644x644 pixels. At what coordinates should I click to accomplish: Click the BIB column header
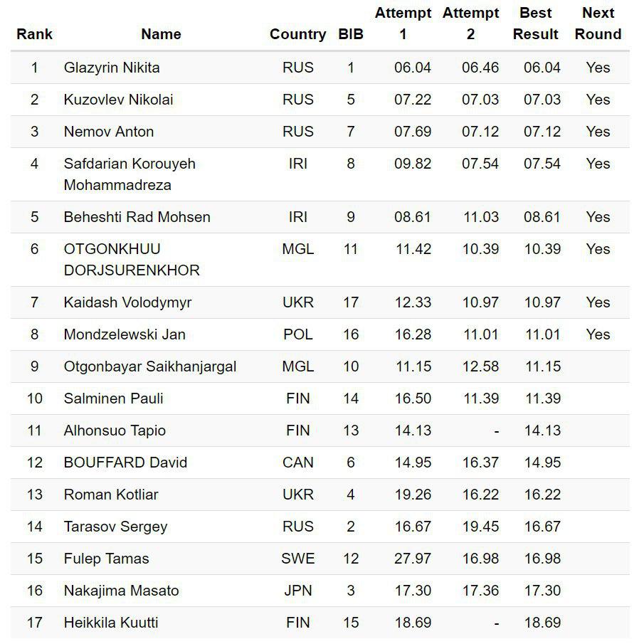coord(351,34)
